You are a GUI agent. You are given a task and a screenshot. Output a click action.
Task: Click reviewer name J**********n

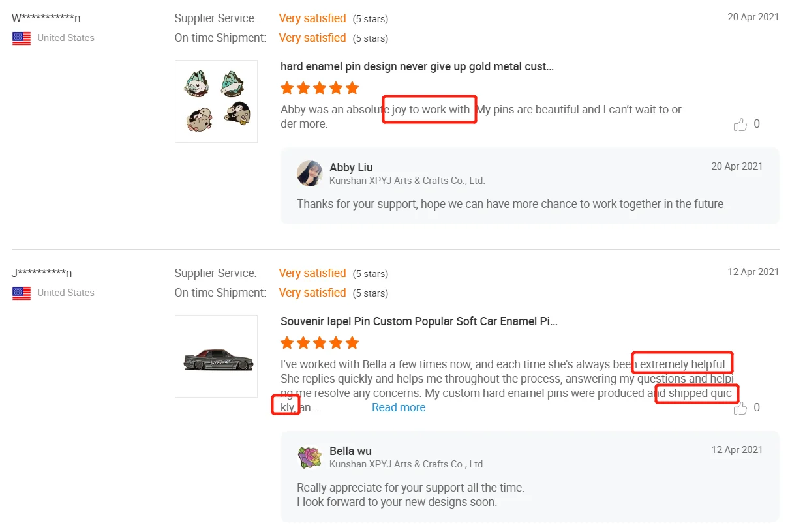(42, 273)
